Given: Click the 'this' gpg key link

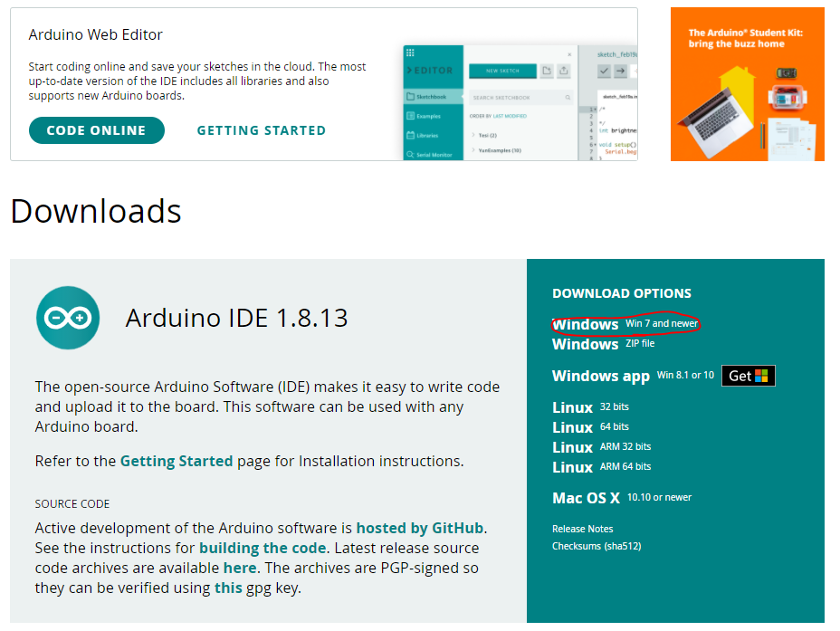Looking at the screenshot, I should coord(228,588).
